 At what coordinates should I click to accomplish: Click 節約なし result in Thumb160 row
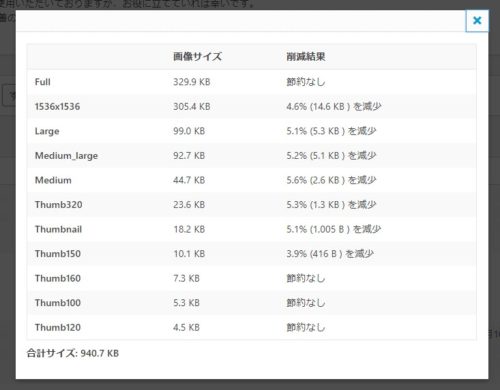pos(306,278)
